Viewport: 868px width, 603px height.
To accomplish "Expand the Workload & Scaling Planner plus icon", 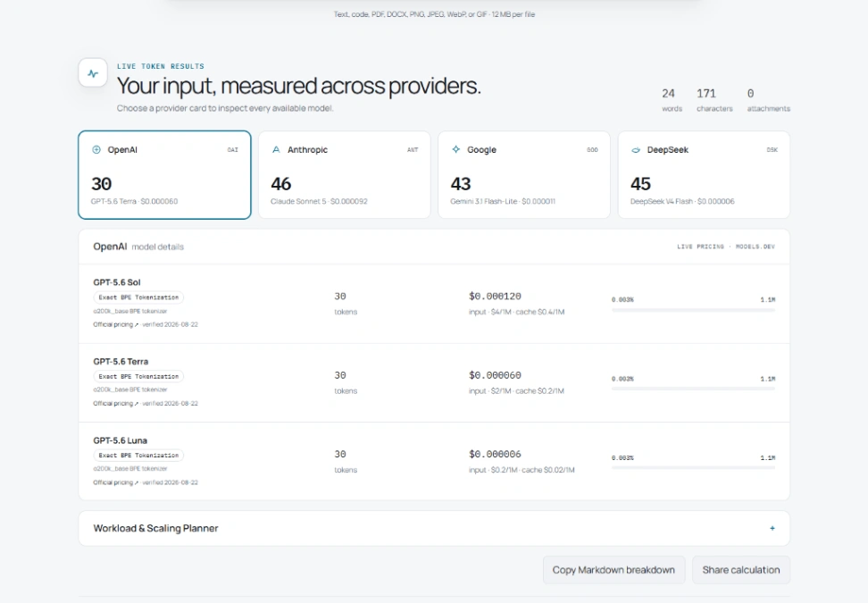I will pyautogui.click(x=772, y=528).
